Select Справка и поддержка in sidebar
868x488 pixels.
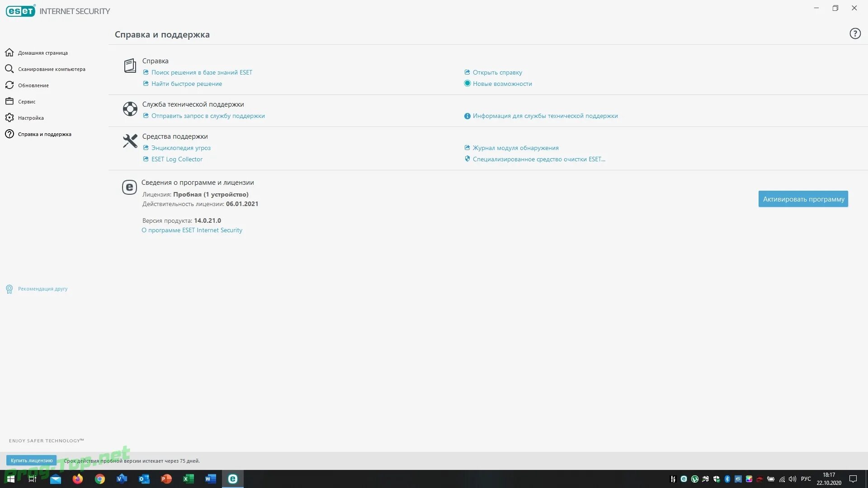[x=44, y=134]
